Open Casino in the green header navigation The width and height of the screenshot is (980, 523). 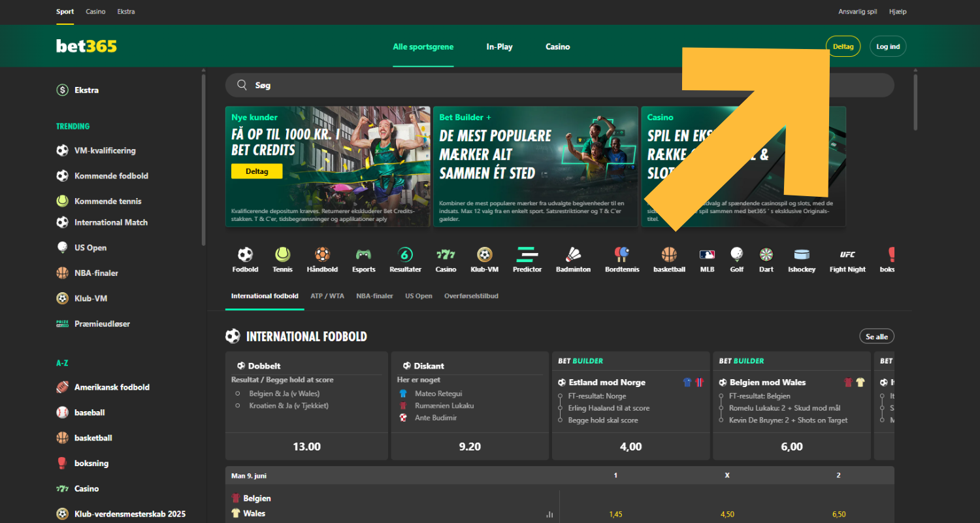[x=558, y=47]
